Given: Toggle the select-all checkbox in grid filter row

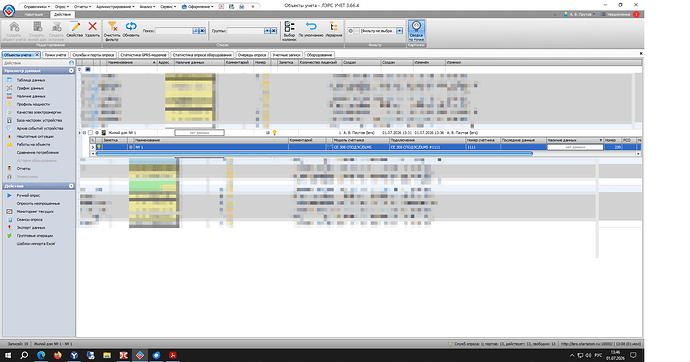Looking at the screenshot, I should click(88, 69).
